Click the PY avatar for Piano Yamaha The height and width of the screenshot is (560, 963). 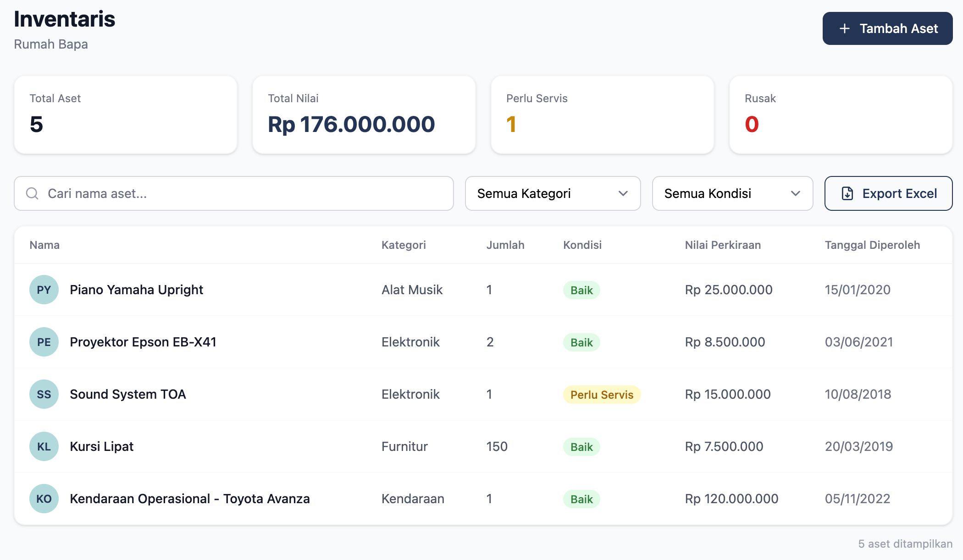[44, 290]
